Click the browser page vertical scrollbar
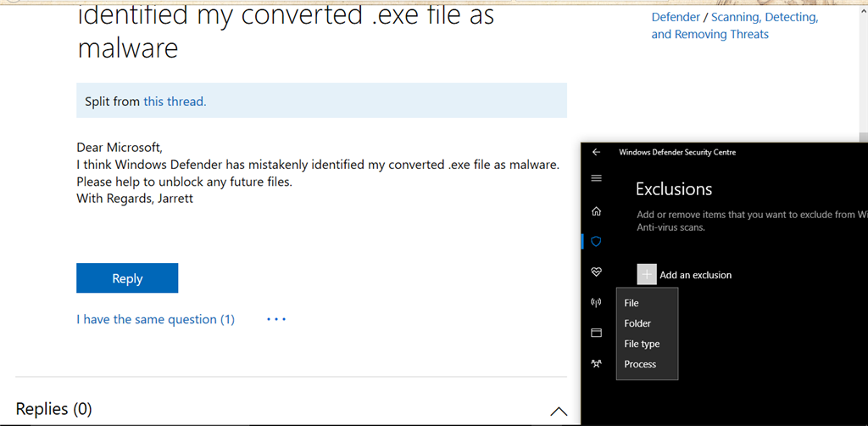The height and width of the screenshot is (426, 868). (862, 72)
